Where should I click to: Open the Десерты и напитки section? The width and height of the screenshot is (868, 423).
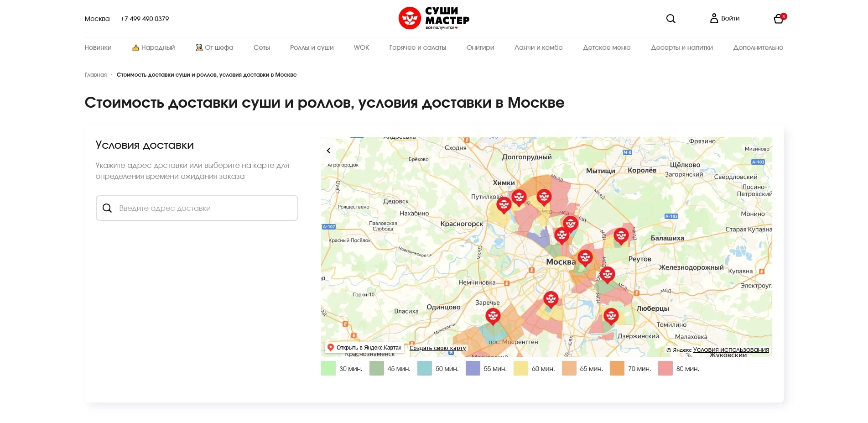pos(681,47)
